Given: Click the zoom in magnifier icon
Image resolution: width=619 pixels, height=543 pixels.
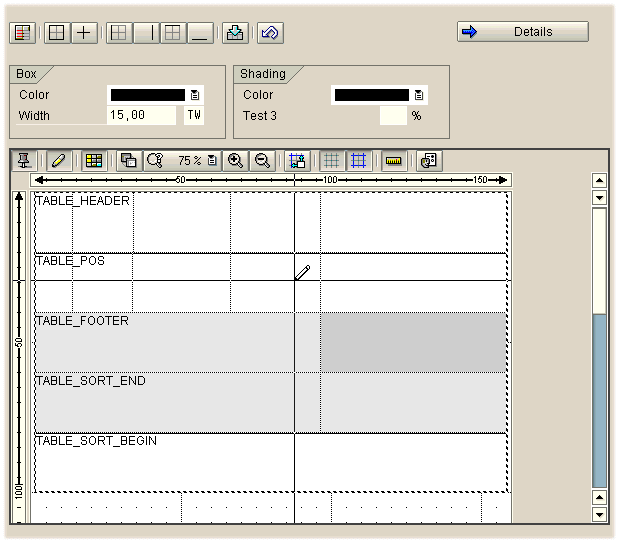Looking at the screenshot, I should pos(235,160).
